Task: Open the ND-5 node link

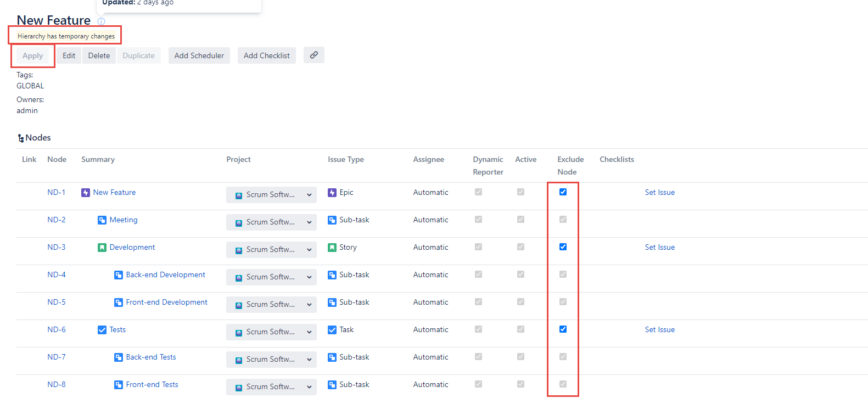Action: [56, 302]
